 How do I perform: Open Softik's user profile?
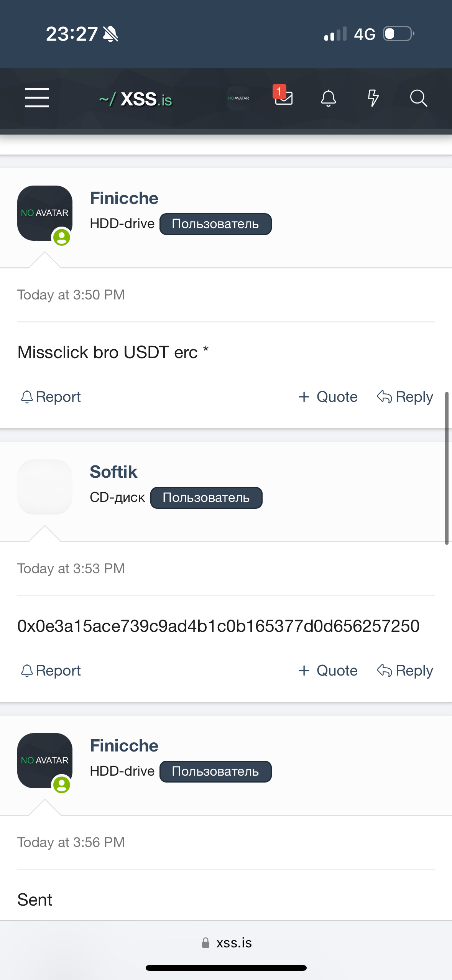click(113, 472)
